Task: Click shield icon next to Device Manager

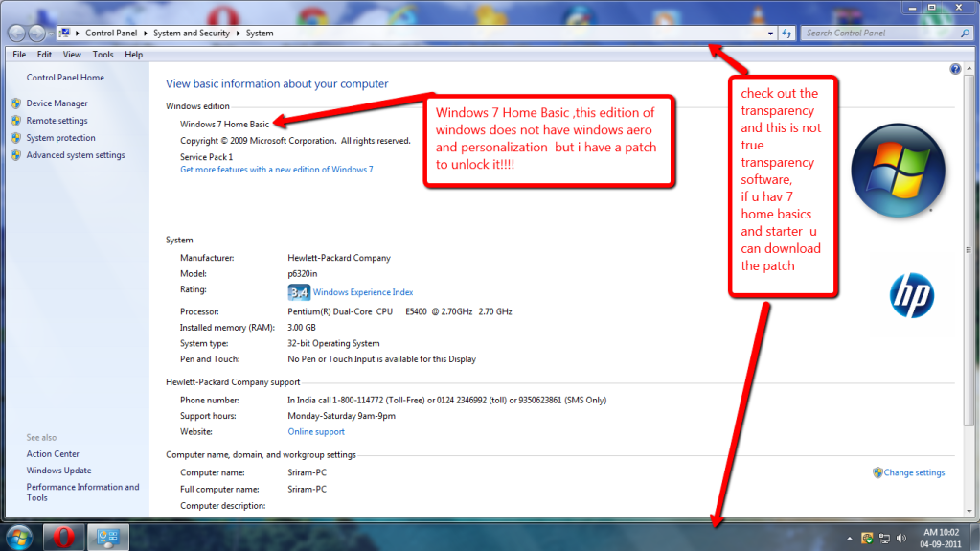Action: (15, 103)
